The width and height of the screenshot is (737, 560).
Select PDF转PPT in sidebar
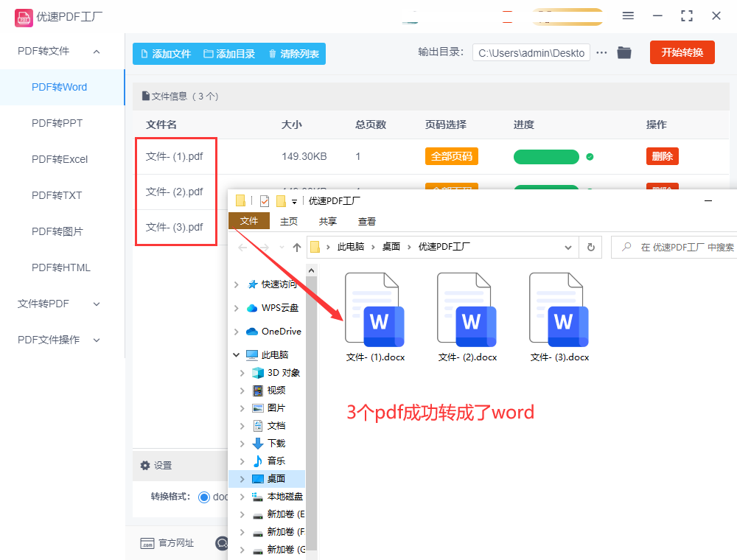coord(57,123)
